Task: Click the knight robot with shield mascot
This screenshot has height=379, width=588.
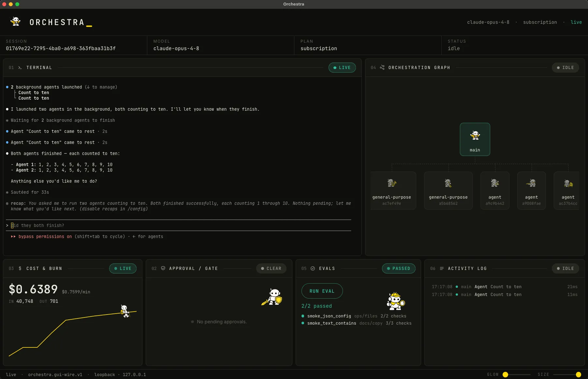Action: tap(272, 297)
